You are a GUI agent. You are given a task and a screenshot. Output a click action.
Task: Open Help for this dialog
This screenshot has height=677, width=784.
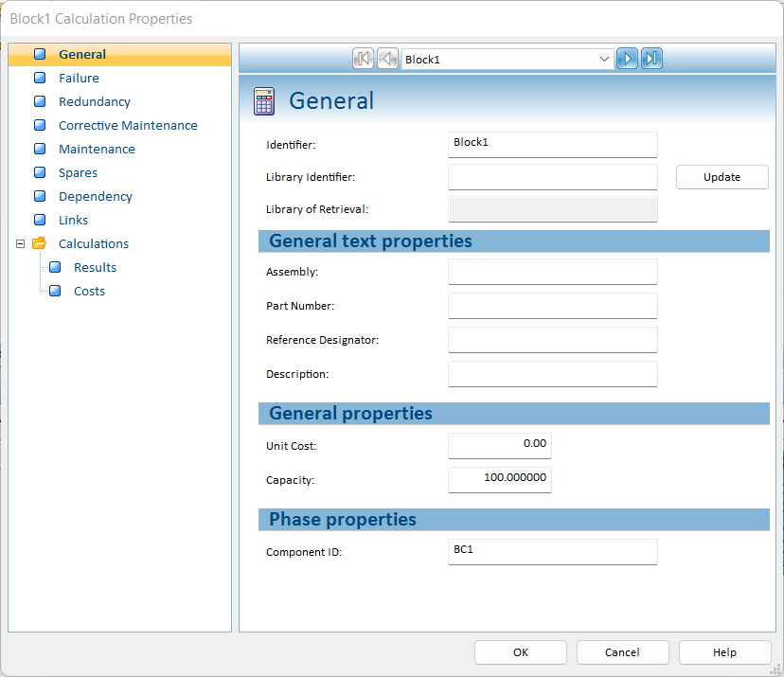tap(724, 652)
